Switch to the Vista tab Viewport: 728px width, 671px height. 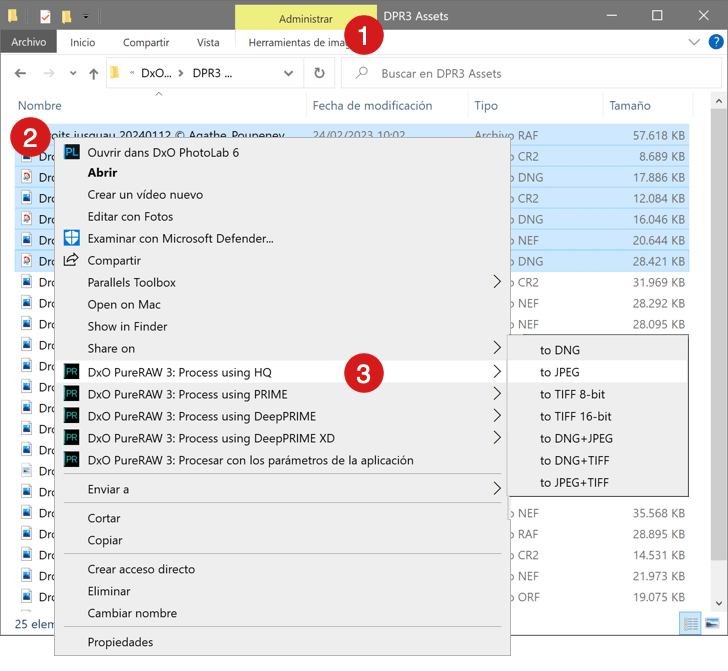pyautogui.click(x=208, y=43)
